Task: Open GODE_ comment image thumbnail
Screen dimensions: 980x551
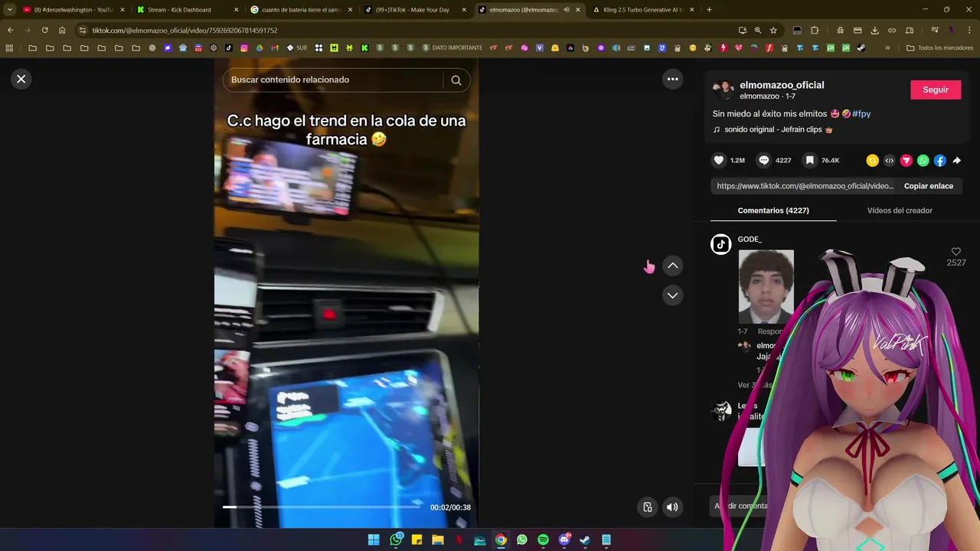Action: pyautogui.click(x=766, y=287)
